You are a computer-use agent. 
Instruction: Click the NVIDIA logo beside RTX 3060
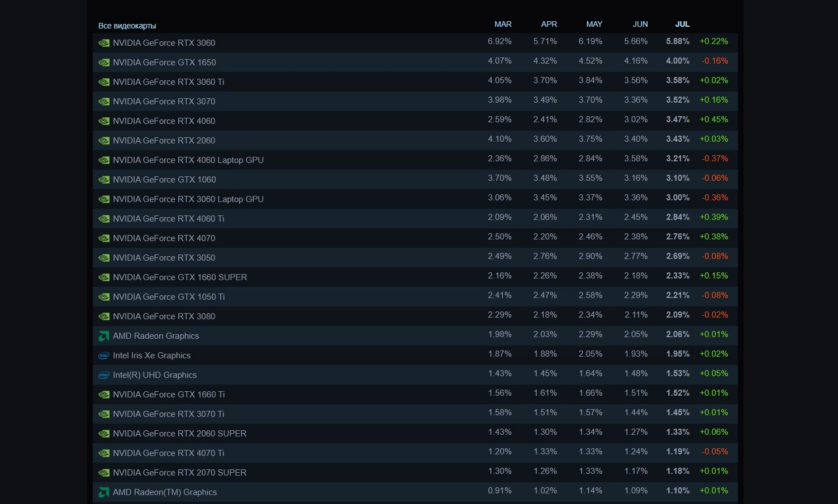104,43
